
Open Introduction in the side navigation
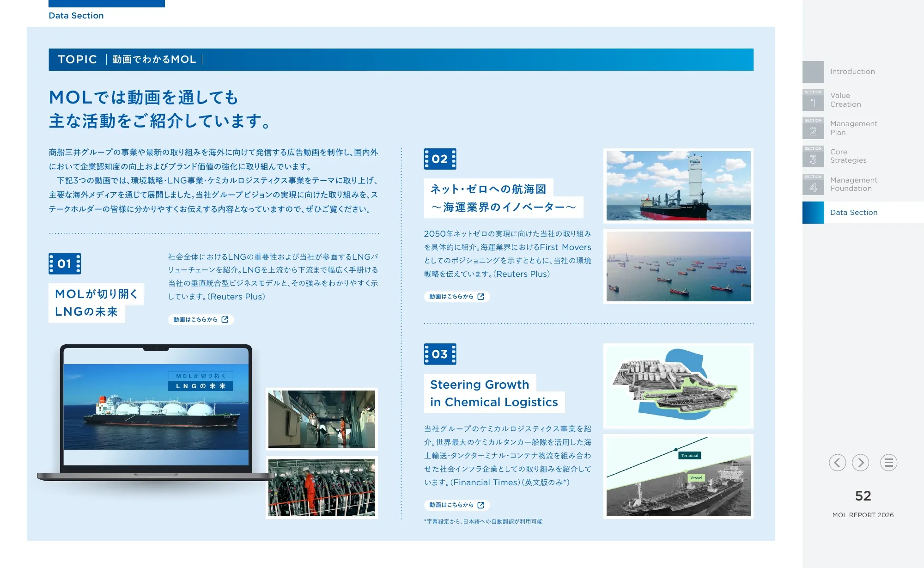coord(852,72)
